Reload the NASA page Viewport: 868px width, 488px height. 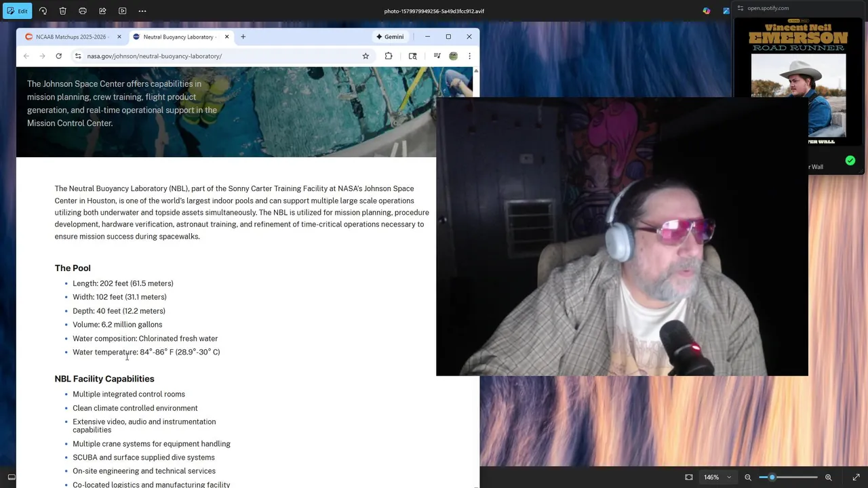click(x=59, y=56)
